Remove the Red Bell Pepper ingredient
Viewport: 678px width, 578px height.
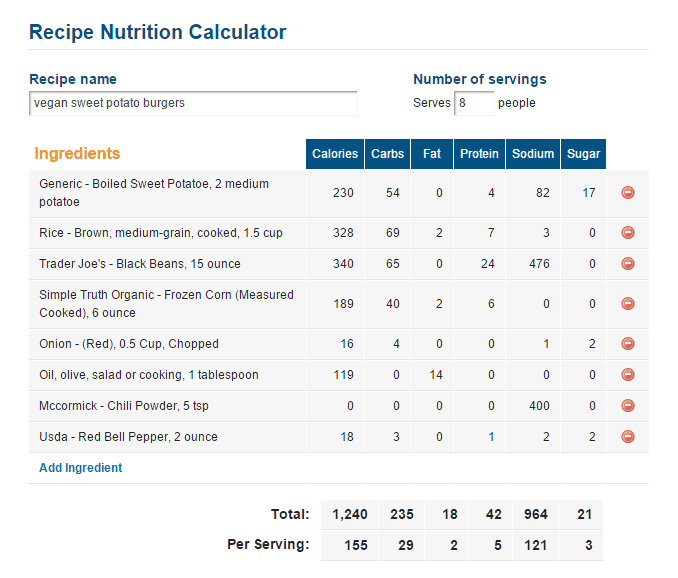[x=628, y=437]
